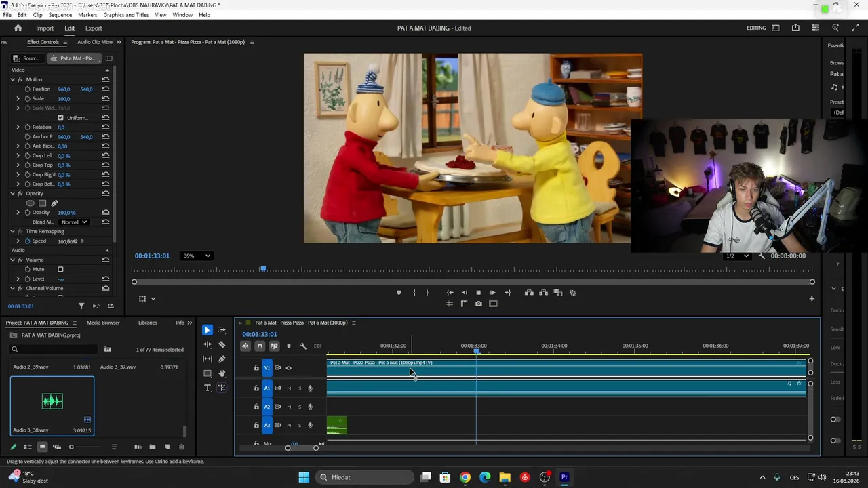Click the Program monitor playhead marker
Screen dimensions: 868x488
(263, 269)
